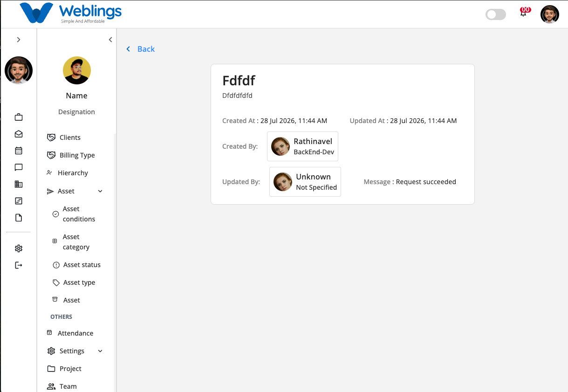Screen dimensions: 568x392
Task: Toggle the switch in the top header
Action: (496, 14)
